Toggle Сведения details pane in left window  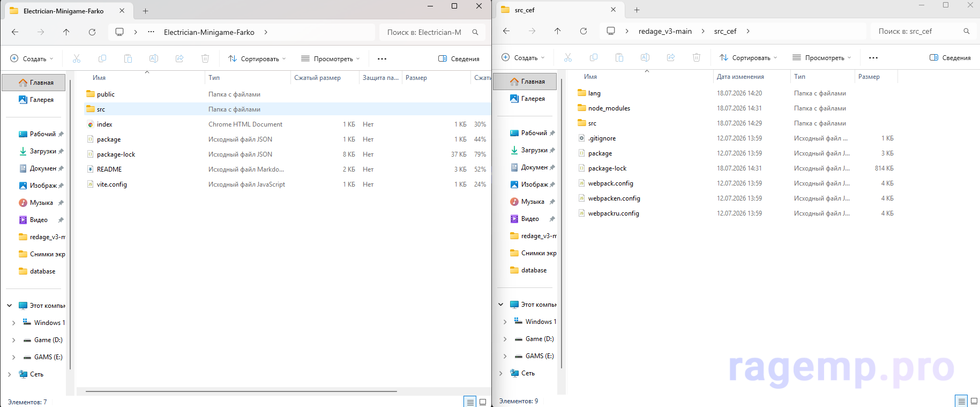(459, 58)
